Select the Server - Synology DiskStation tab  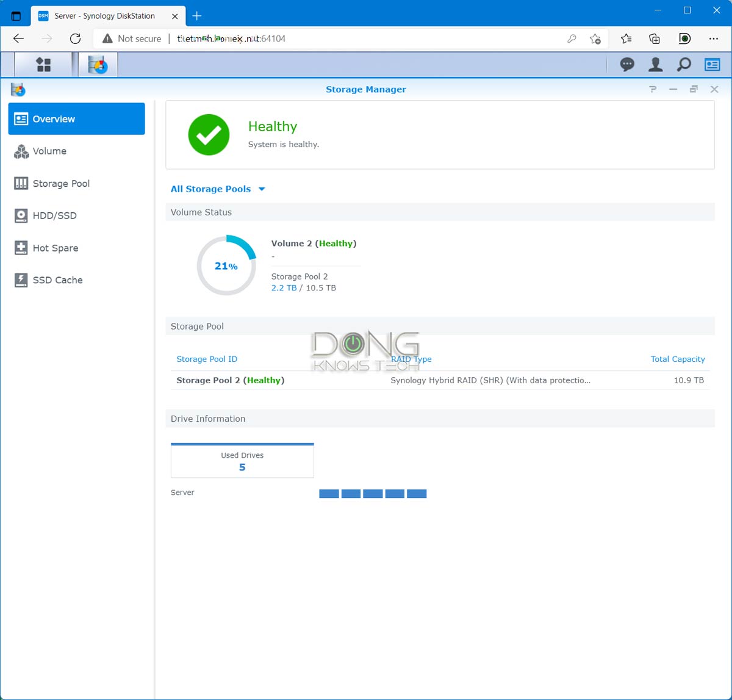click(x=108, y=16)
